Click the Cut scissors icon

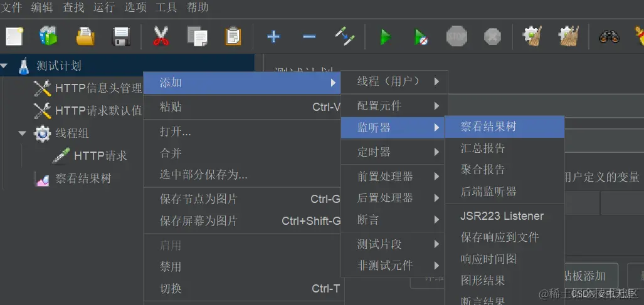161,36
